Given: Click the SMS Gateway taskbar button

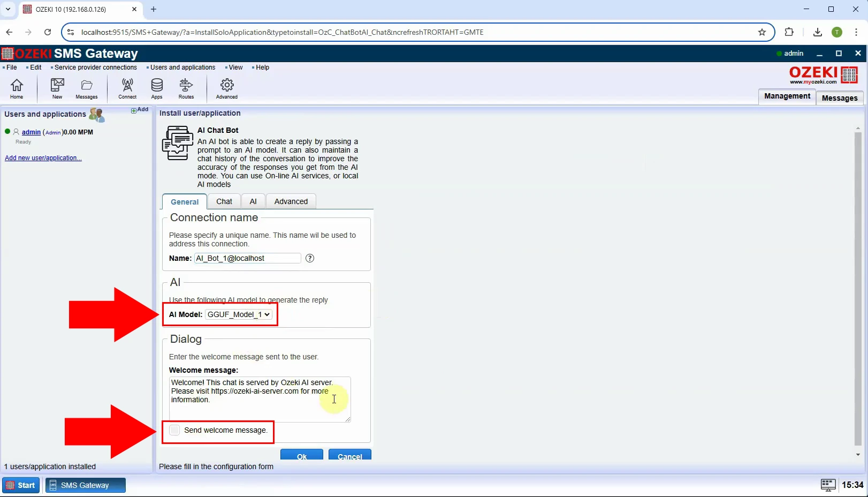Looking at the screenshot, I should (86, 485).
